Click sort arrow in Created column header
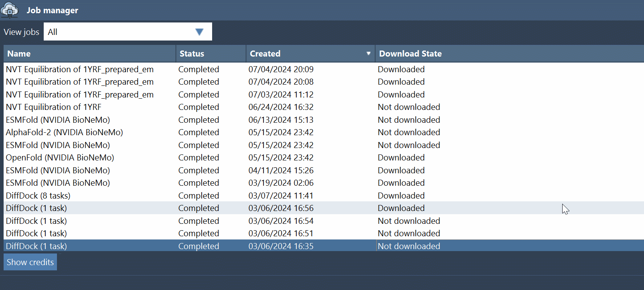Screen dimensions: 644x290 [368, 54]
